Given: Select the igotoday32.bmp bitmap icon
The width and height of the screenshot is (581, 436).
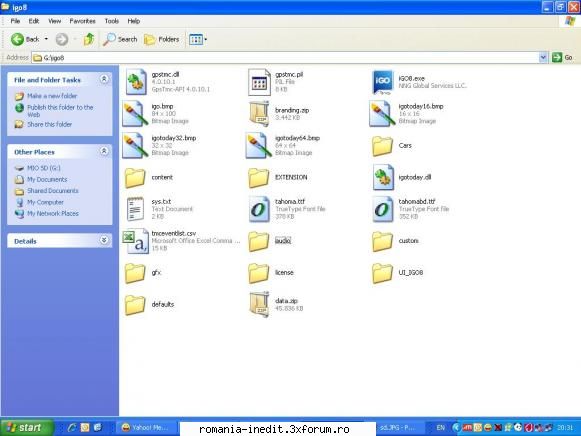Looking at the screenshot, I should point(134,146).
